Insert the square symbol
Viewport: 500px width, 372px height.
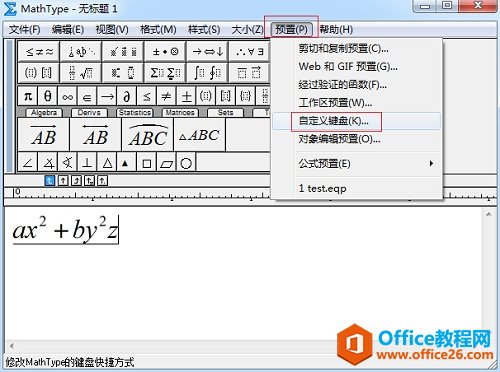pos(147,163)
